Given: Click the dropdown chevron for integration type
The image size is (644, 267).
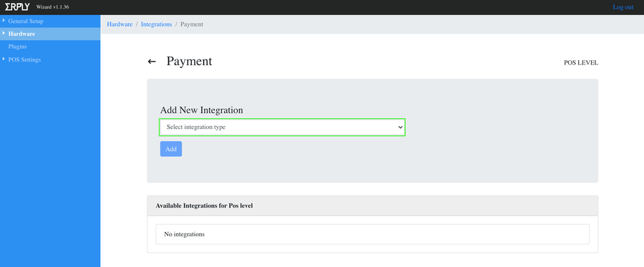Looking at the screenshot, I should click(400, 127).
